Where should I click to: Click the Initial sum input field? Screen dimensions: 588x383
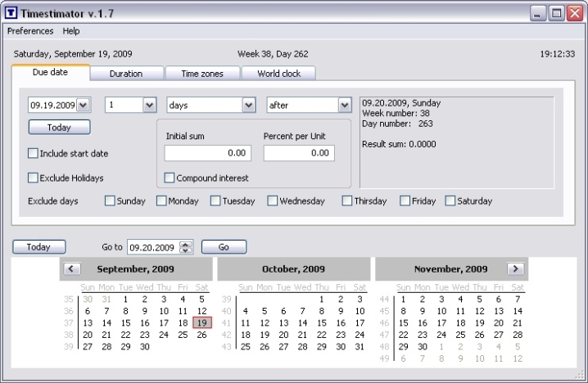[x=208, y=153]
